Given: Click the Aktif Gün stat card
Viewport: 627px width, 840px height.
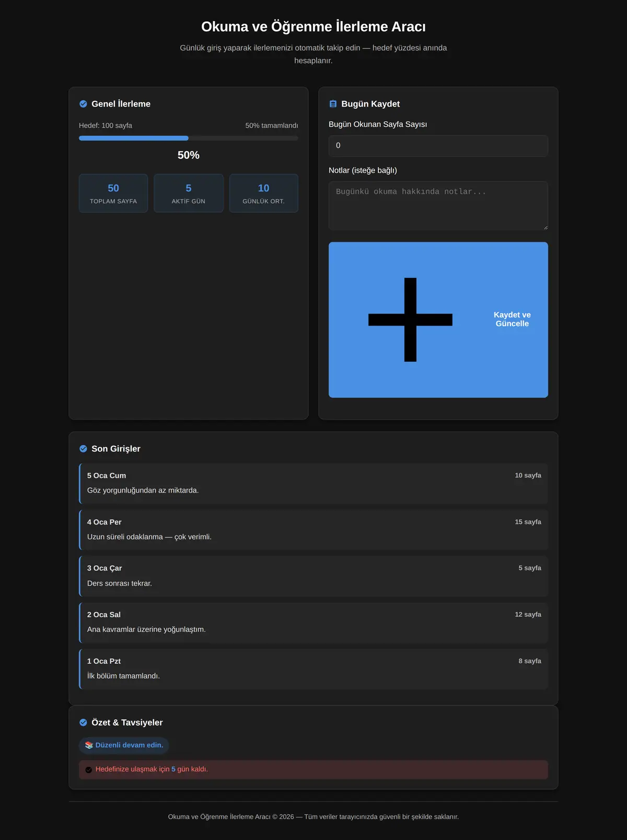Looking at the screenshot, I should [x=189, y=193].
